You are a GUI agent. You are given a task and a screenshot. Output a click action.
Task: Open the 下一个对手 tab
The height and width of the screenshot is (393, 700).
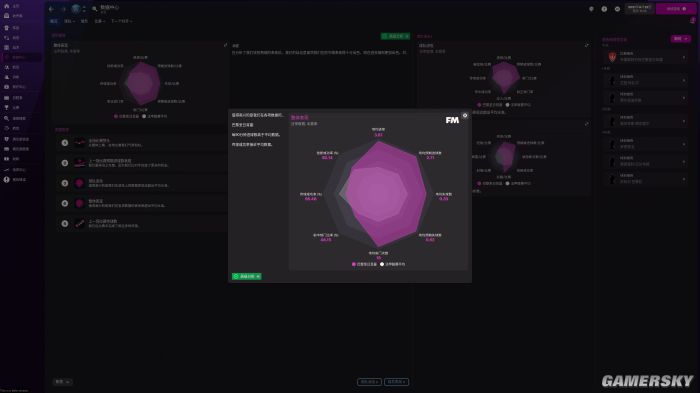click(x=121, y=21)
